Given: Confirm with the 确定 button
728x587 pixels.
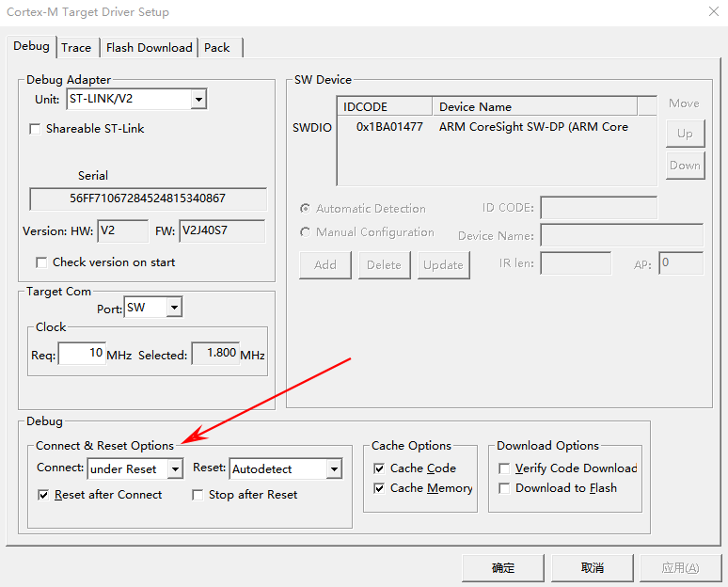Looking at the screenshot, I should tap(503, 568).
